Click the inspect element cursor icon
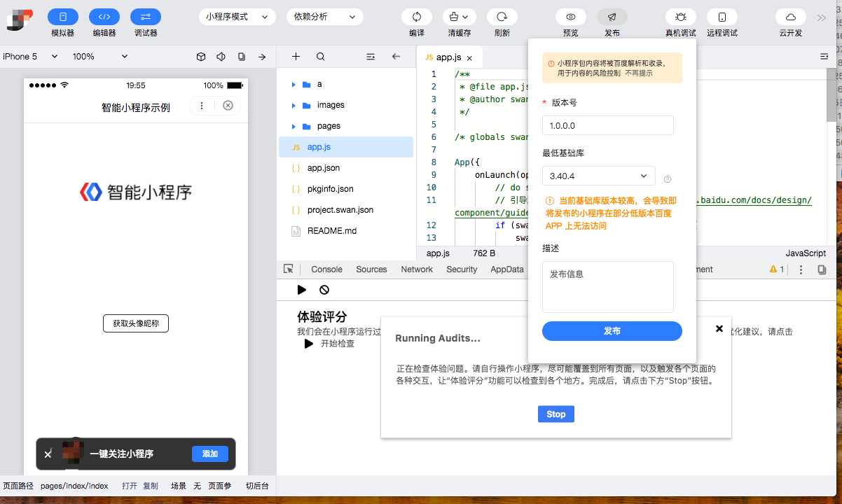The height and width of the screenshot is (504, 842). click(288, 269)
